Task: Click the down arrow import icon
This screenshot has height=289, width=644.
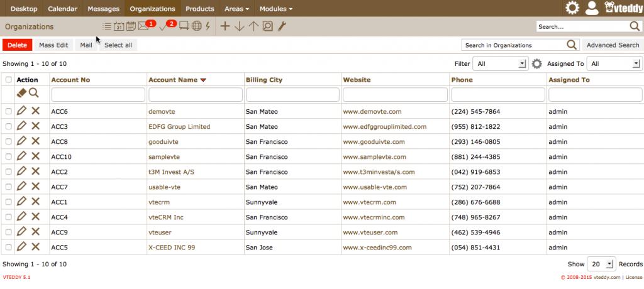Action: point(240,26)
